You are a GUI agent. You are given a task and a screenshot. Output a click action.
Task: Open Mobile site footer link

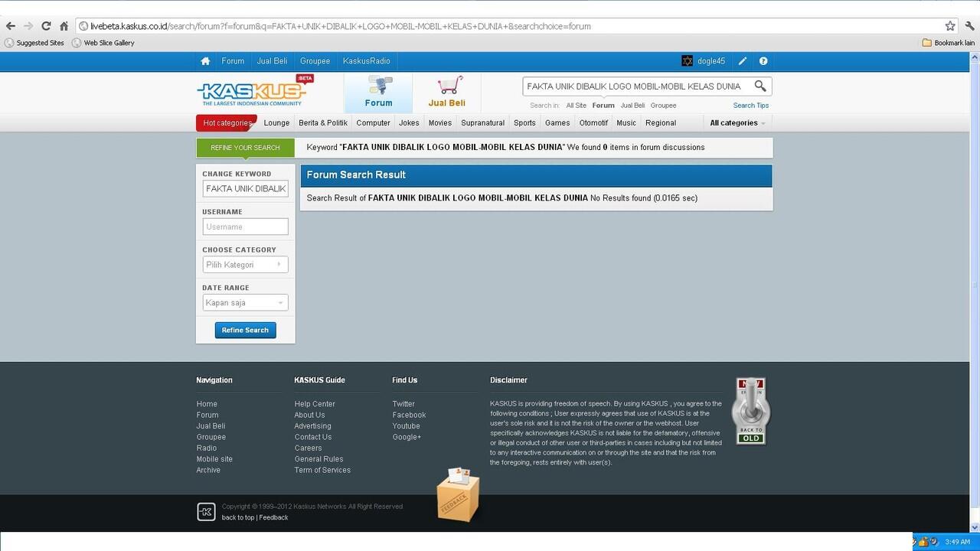[214, 459]
